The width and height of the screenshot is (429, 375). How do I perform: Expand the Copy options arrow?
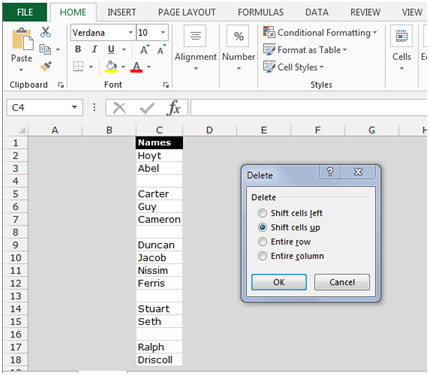click(x=58, y=50)
